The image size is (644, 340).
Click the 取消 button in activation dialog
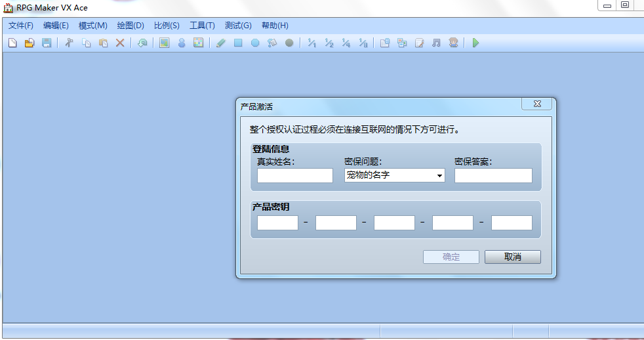click(x=513, y=257)
